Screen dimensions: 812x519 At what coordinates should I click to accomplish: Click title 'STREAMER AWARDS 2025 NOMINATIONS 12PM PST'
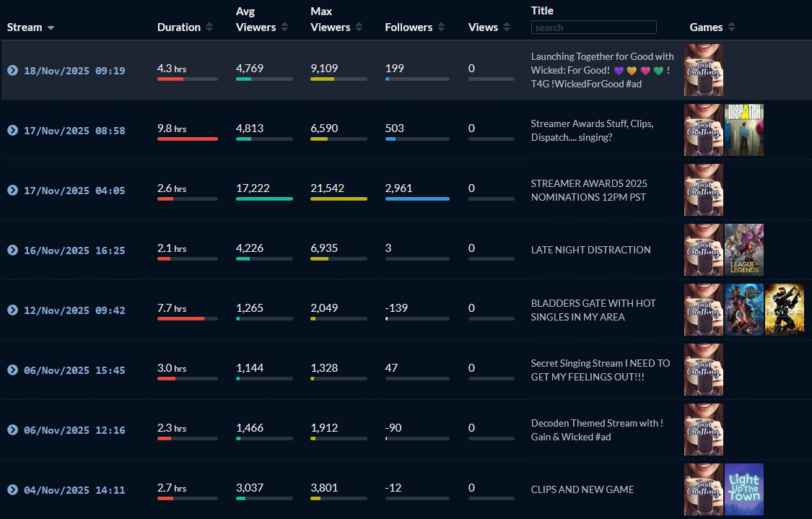click(x=589, y=190)
